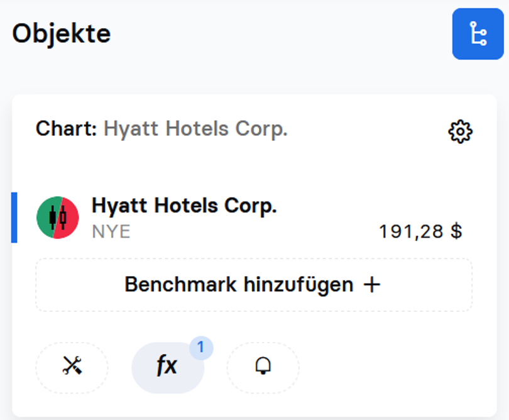Click the gray Hyatt Hotels Corp. chart title

click(195, 130)
